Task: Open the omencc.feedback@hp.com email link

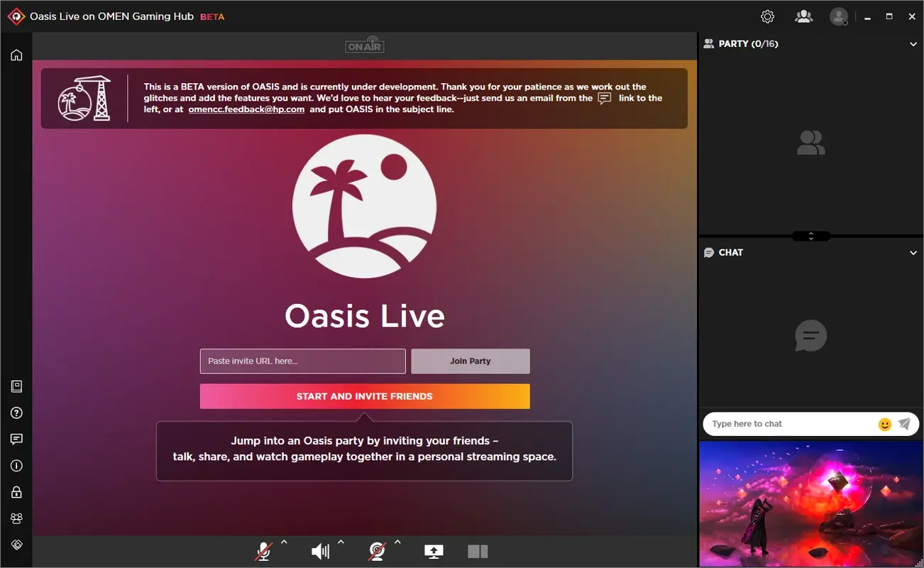Action: click(x=246, y=109)
